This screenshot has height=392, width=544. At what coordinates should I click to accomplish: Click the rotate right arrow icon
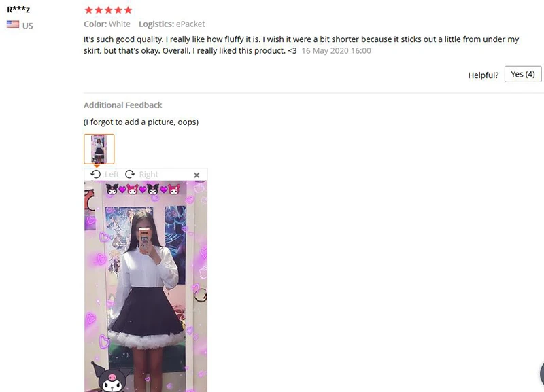[130, 174]
